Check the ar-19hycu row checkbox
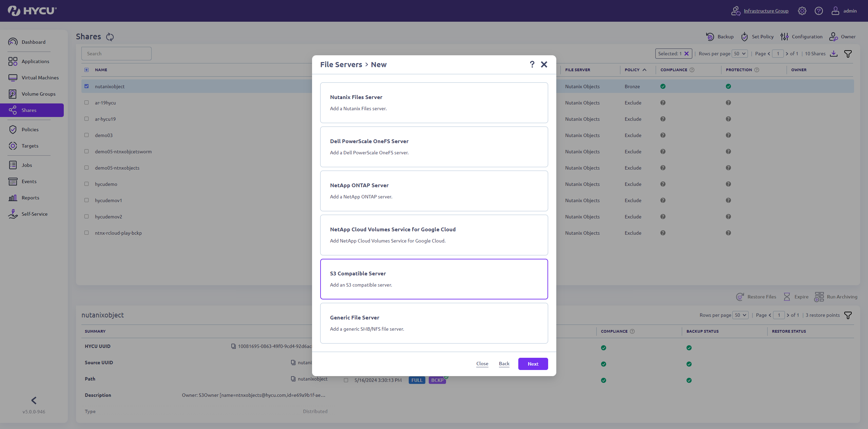The image size is (868, 429). tap(86, 102)
